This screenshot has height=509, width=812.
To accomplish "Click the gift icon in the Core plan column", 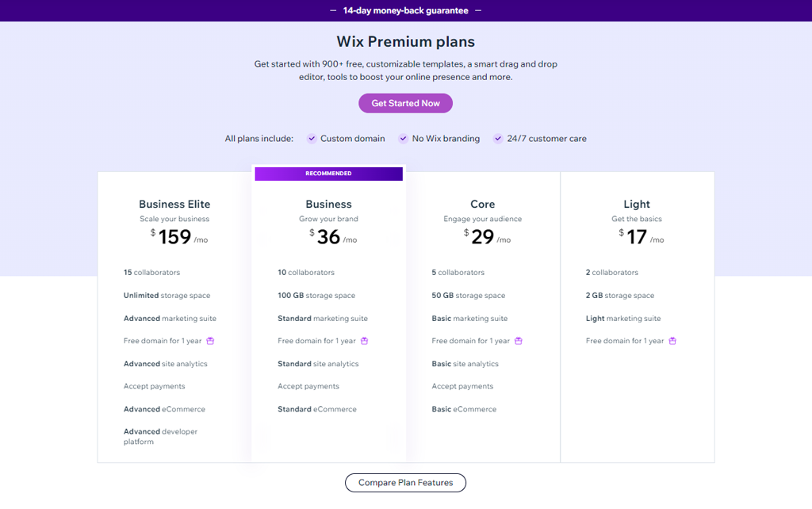I will [518, 340].
